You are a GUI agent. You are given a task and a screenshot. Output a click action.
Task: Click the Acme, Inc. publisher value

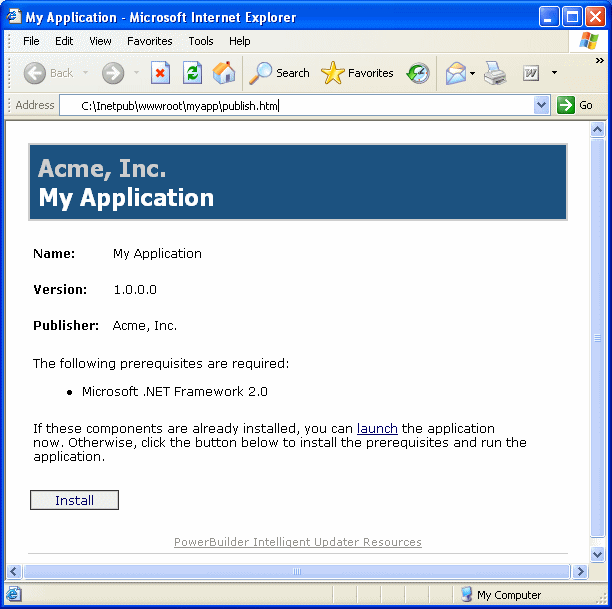pyautogui.click(x=145, y=326)
